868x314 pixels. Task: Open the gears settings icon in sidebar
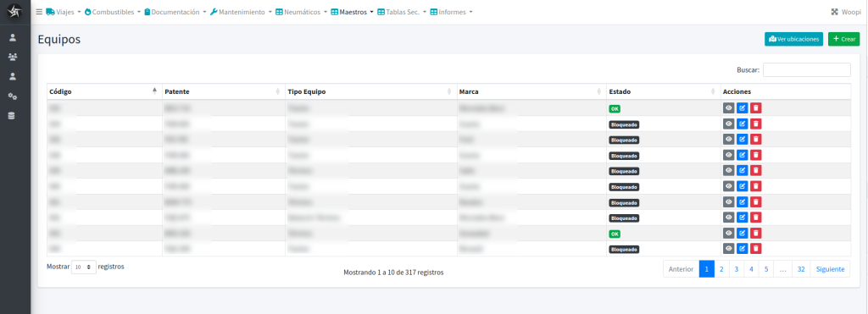point(12,96)
